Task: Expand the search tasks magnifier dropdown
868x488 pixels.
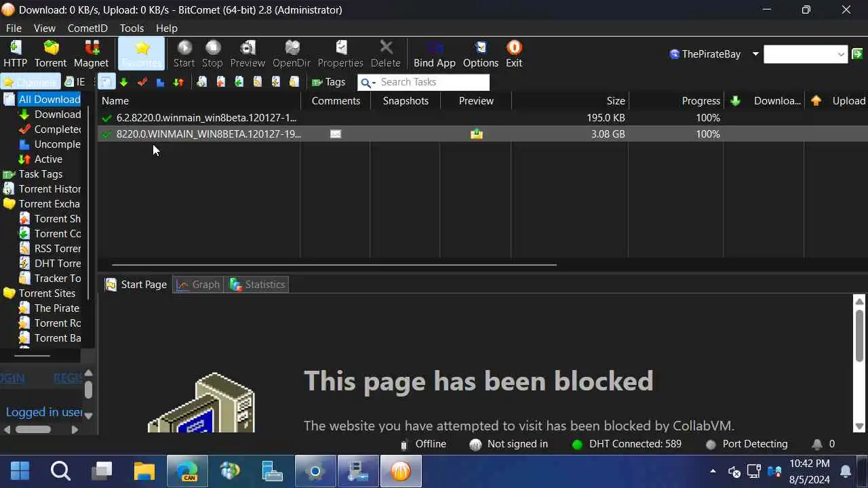Action: (x=368, y=82)
